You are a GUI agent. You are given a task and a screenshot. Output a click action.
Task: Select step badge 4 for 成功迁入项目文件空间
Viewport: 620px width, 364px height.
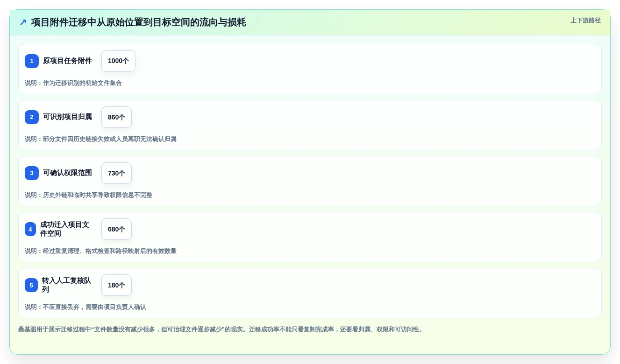coord(30,229)
